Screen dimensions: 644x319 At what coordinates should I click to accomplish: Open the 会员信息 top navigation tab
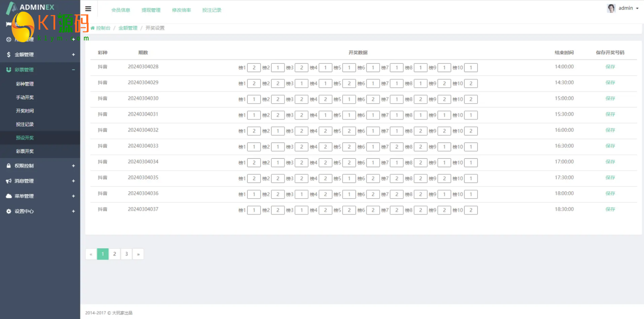coord(121,10)
